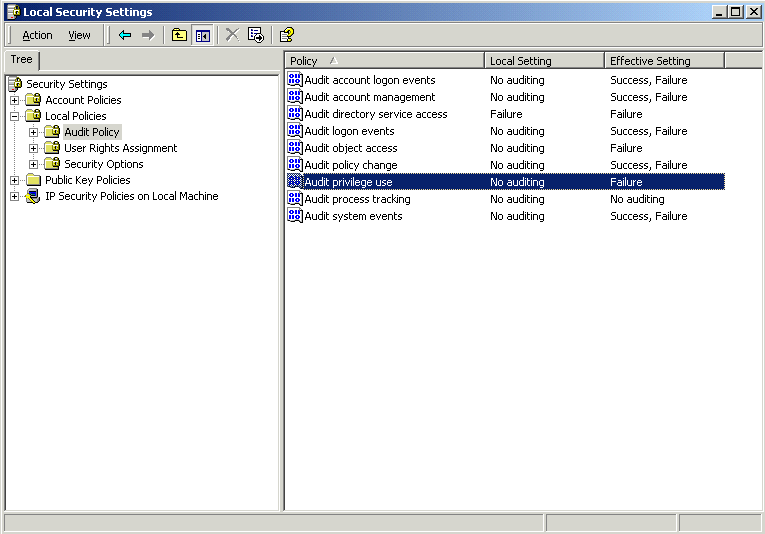Open the View menu
765x534 pixels.
79,35
